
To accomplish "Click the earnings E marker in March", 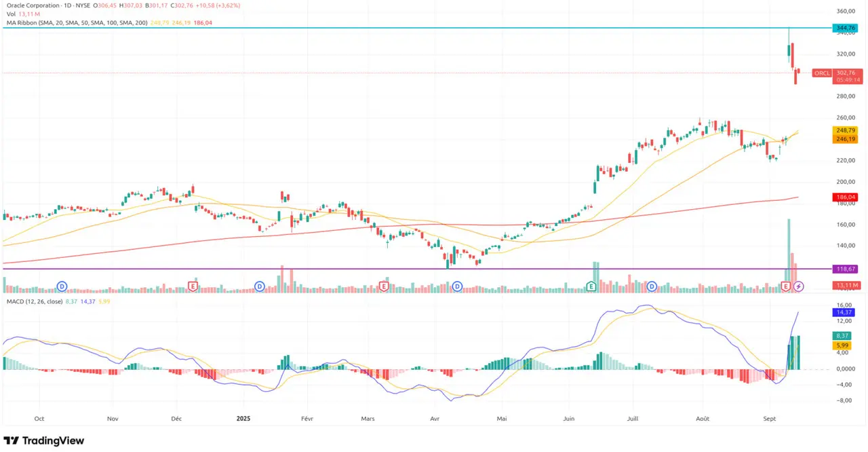I will [x=384, y=286].
